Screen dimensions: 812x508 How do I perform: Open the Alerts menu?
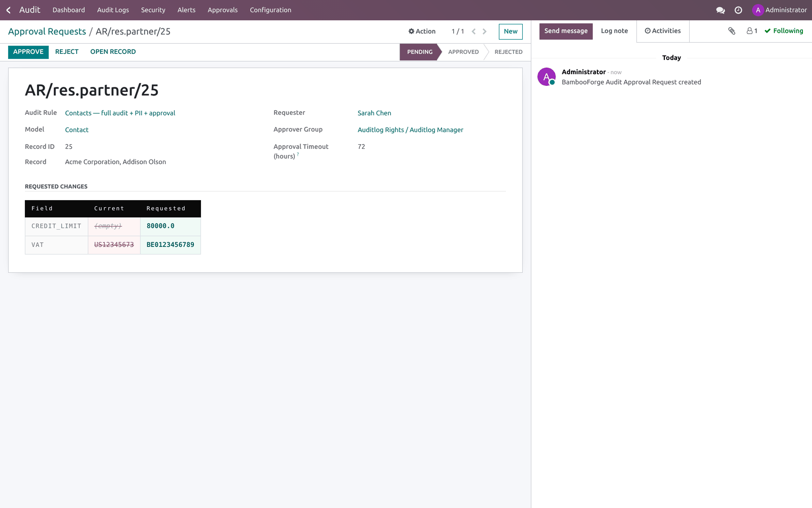pyautogui.click(x=186, y=10)
